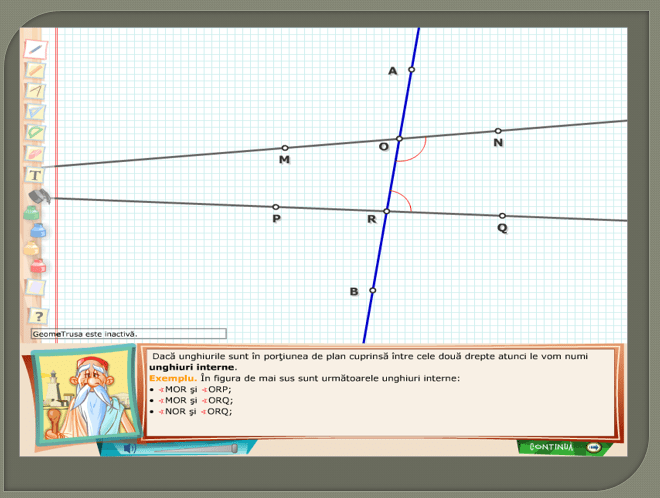This screenshot has height=498, width=660.
Task: Select the text T tool
Action: tap(35, 175)
